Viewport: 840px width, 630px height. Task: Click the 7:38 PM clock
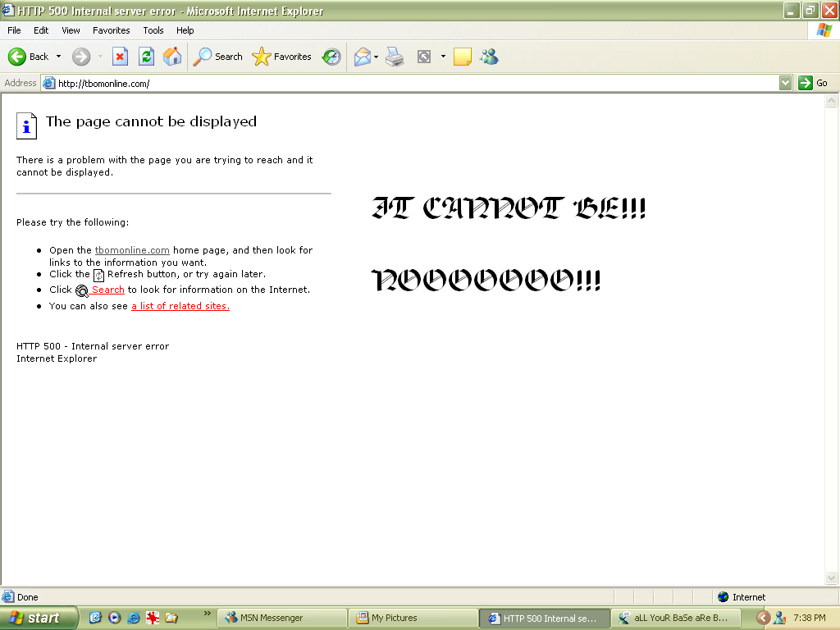click(x=810, y=618)
